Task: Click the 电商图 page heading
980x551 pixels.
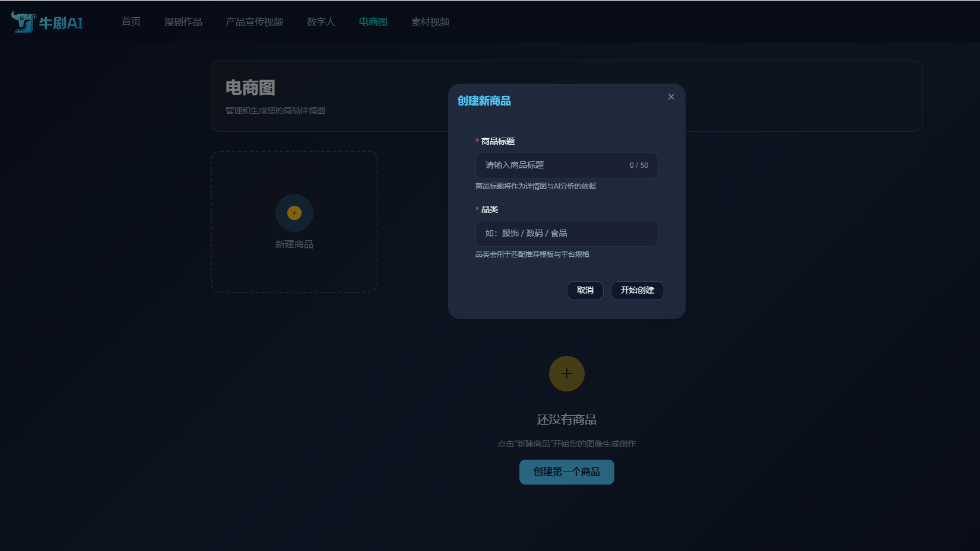Action: 250,88
